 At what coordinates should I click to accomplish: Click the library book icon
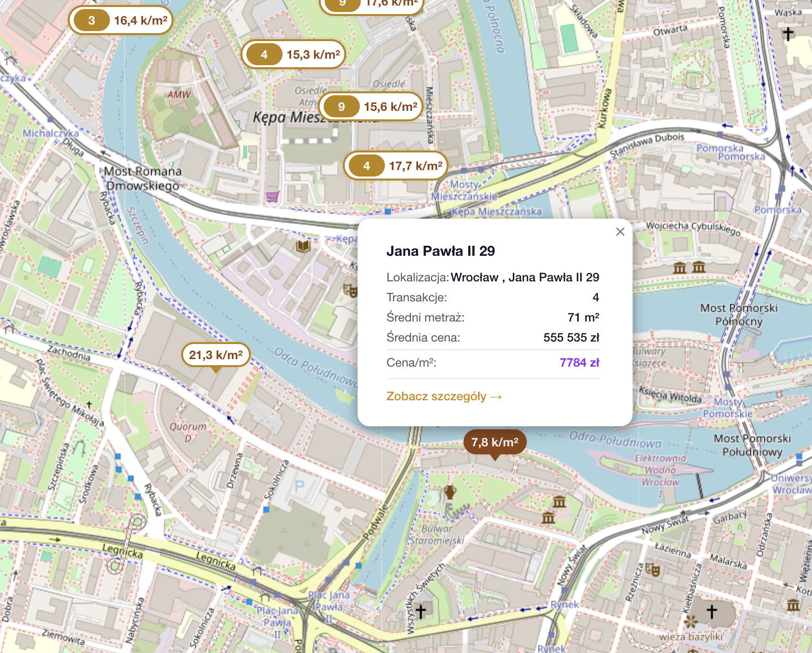coord(303,246)
